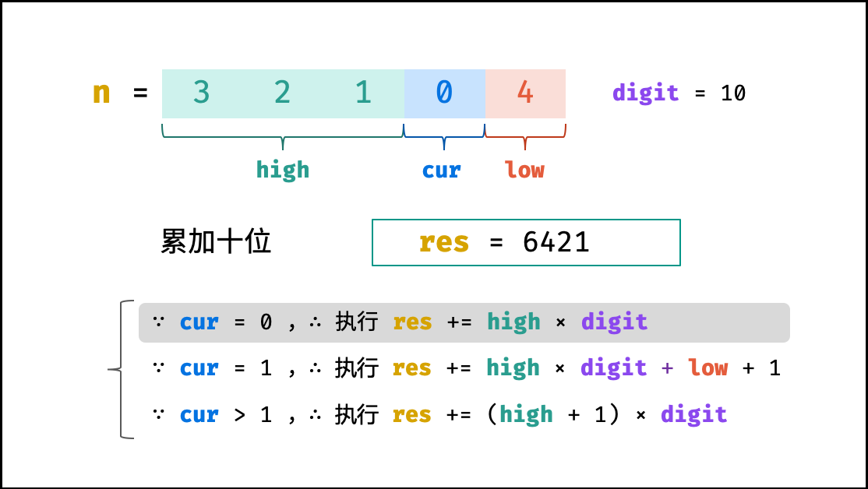The height and width of the screenshot is (489, 868).
Task: Select the blue cur digit 0 cell
Action: tap(444, 93)
